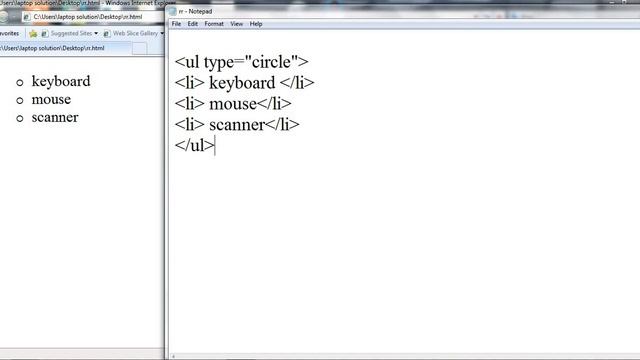The height and width of the screenshot is (360, 640).
Task: Click the '<li> mouse</li>' line in Notepad
Action: (233, 104)
